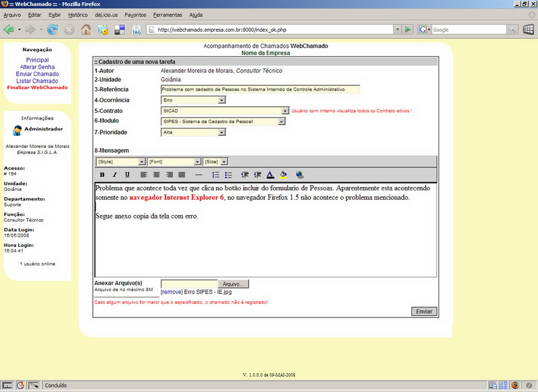
Task: Go to the Firefox home page
Action: [x=86, y=30]
